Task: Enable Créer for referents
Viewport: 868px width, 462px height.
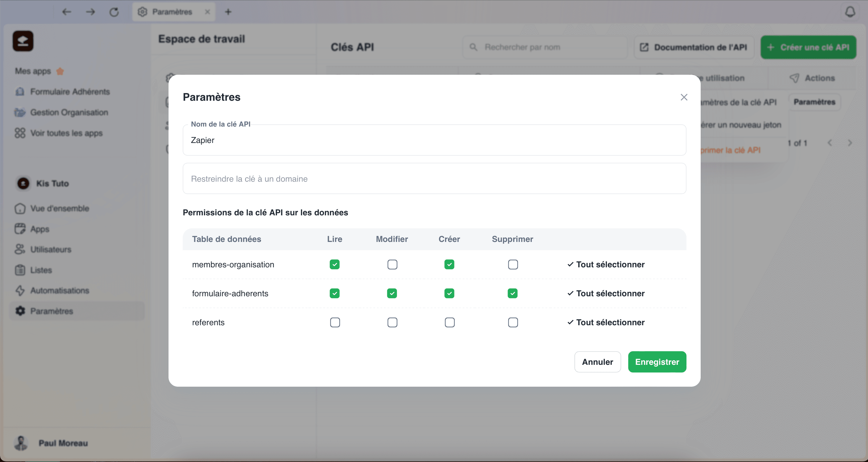Action: 449,322
